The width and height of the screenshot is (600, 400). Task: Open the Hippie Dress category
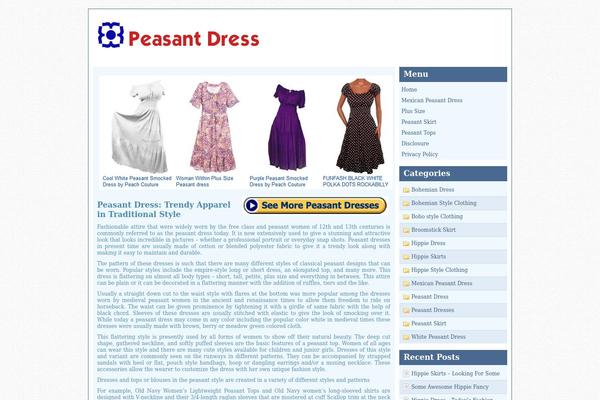point(428,243)
